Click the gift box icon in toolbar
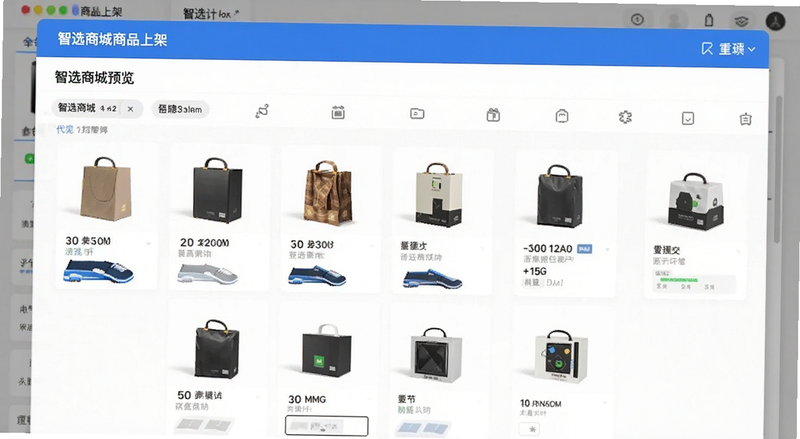The image size is (800, 439). coord(493,115)
